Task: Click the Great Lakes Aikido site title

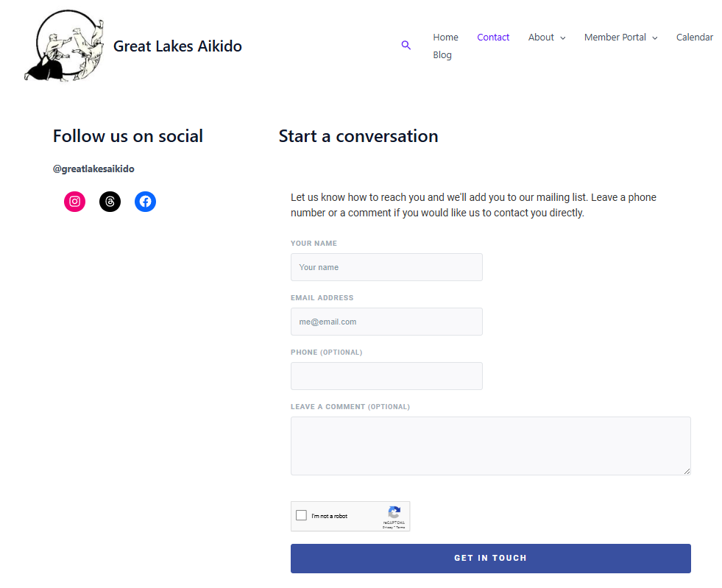Action: tap(177, 46)
